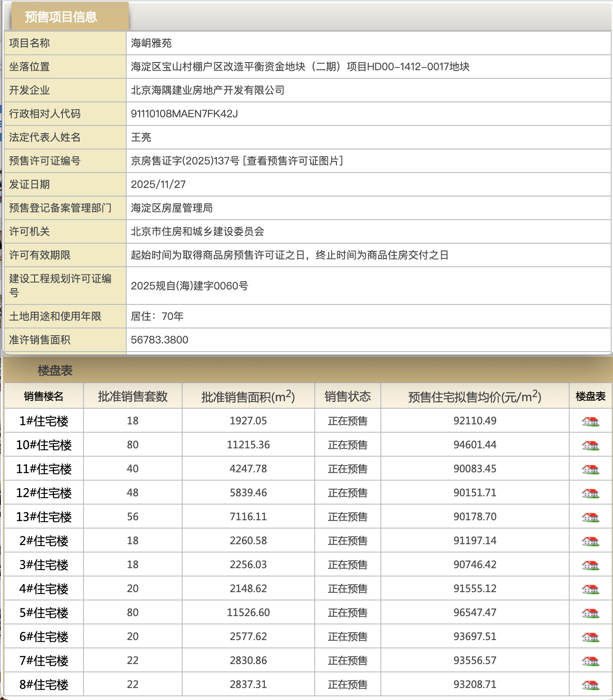The width and height of the screenshot is (613, 700).
Task: Click the 楼盘表 icon in 6#住宅楼 row
Action: pos(590,637)
